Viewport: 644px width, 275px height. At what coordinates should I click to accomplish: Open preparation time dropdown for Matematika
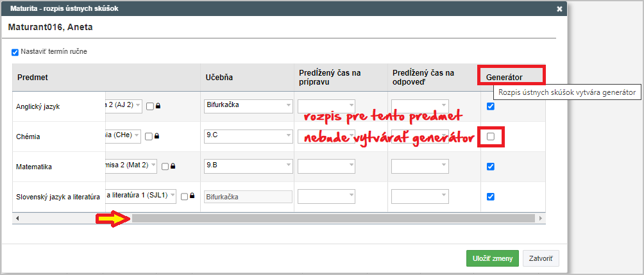326,166
